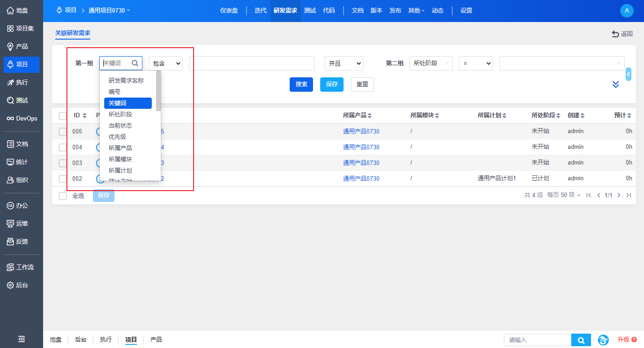Check the checkbox for row 003
Viewport: 644px width, 348px height.
[63, 163]
